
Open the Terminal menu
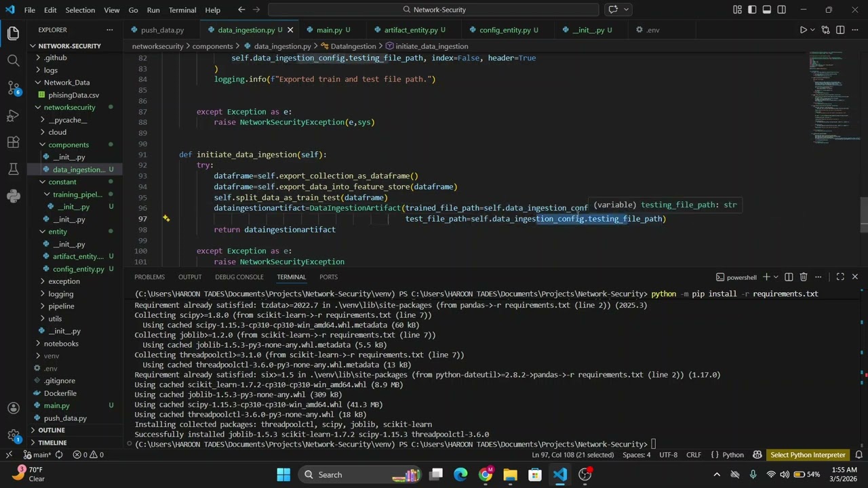click(x=182, y=10)
